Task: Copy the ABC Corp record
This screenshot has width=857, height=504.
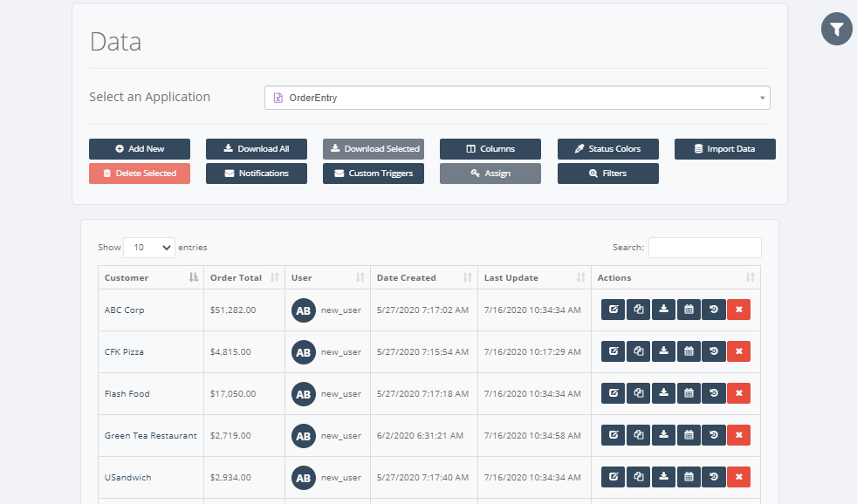Action: (x=638, y=310)
